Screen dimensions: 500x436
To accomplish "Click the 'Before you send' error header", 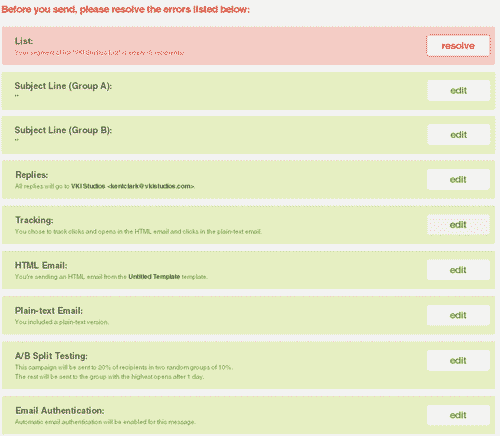I will pyautogui.click(x=126, y=9).
